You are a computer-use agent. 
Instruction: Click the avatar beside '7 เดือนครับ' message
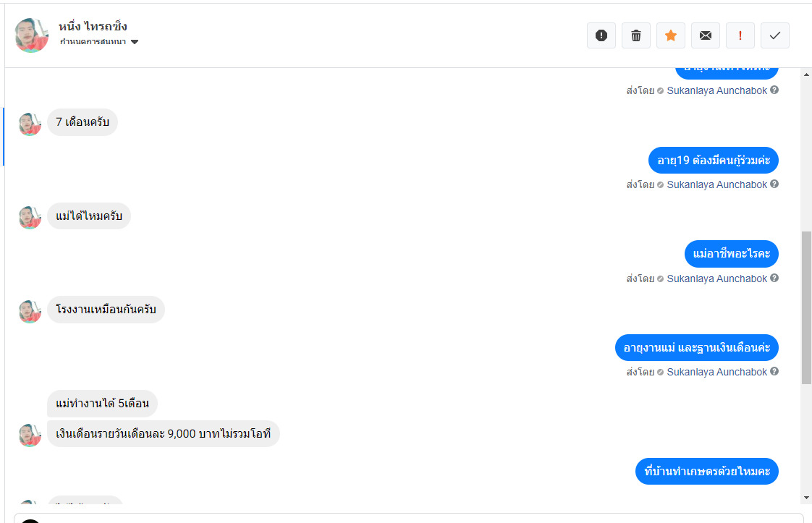click(30, 124)
